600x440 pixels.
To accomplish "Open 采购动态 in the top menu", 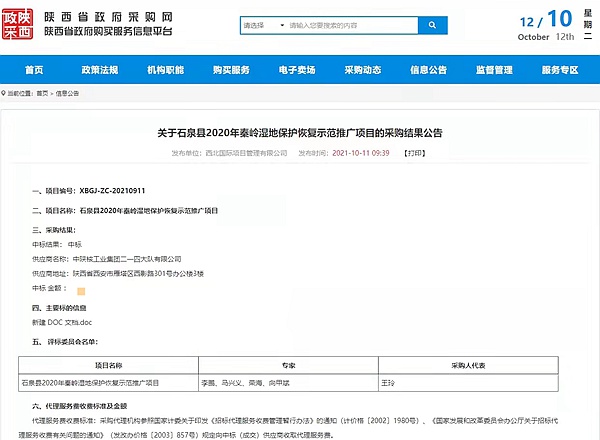I will pyautogui.click(x=363, y=70).
